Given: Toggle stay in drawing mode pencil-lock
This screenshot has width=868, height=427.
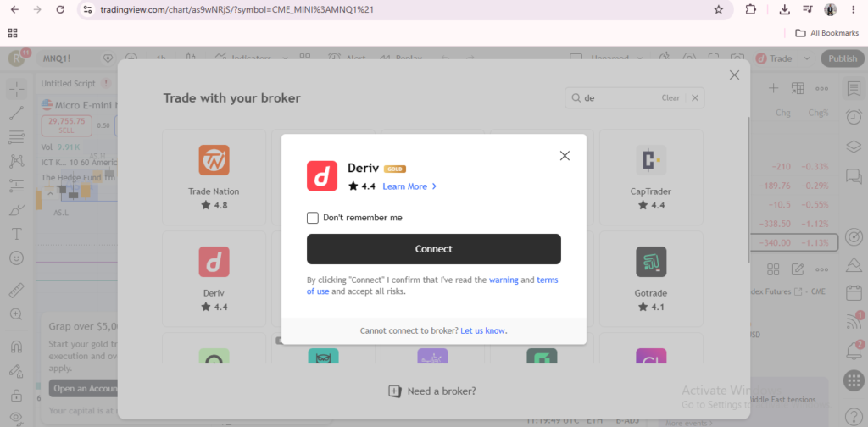Looking at the screenshot, I should [17, 370].
